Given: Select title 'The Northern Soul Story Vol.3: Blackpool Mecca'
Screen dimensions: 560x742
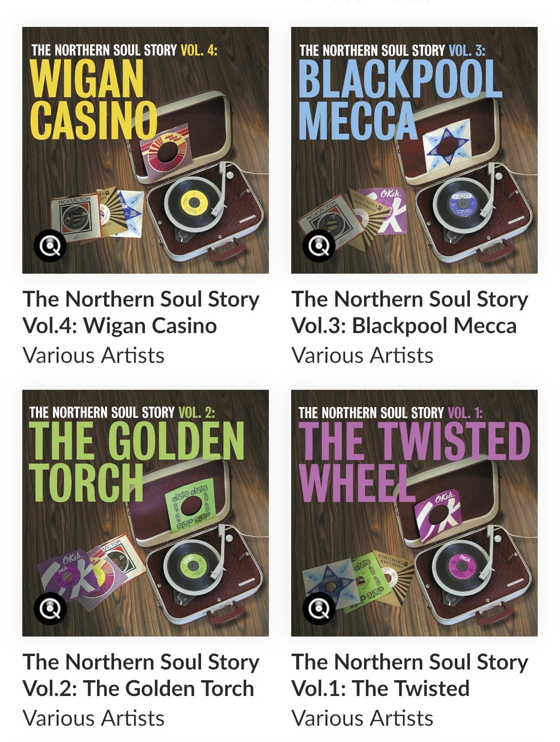Looking at the screenshot, I should pyautogui.click(x=410, y=312).
